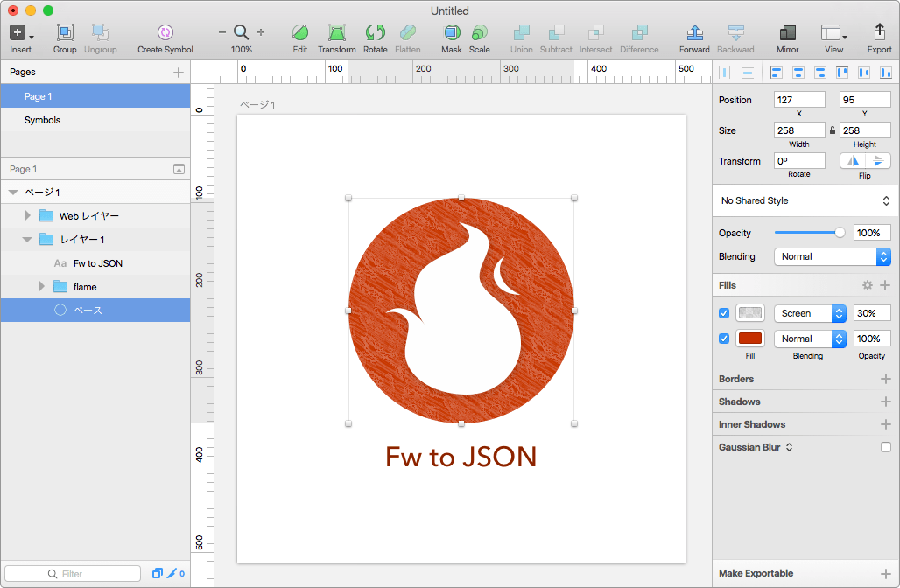Image resolution: width=900 pixels, height=588 pixels.
Task: Click the Mask tool icon
Action: click(x=452, y=33)
